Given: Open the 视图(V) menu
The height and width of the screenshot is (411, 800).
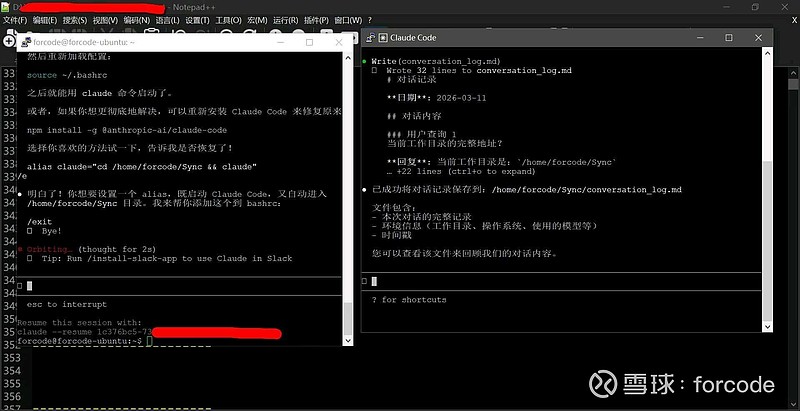Looking at the screenshot, I should pyautogui.click(x=105, y=20).
